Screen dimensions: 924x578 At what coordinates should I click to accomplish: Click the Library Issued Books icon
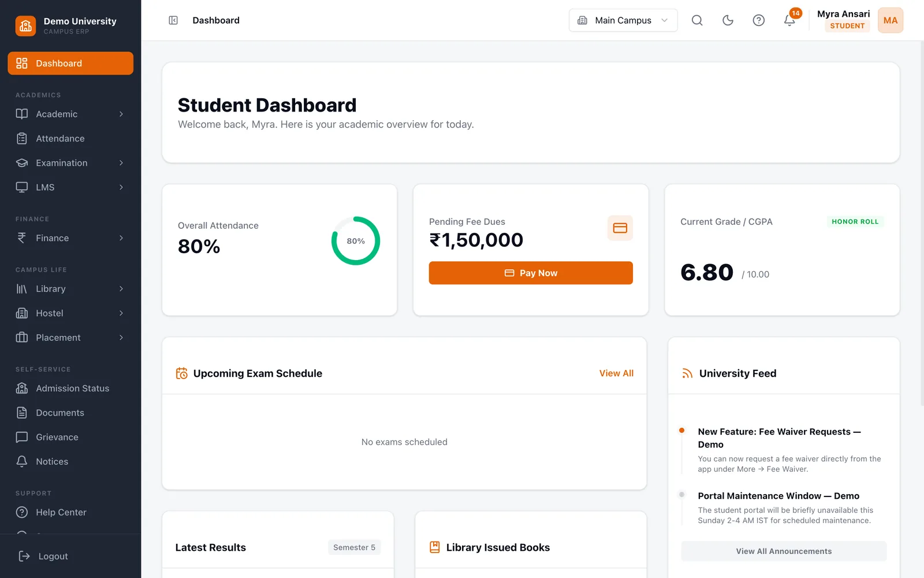point(435,547)
